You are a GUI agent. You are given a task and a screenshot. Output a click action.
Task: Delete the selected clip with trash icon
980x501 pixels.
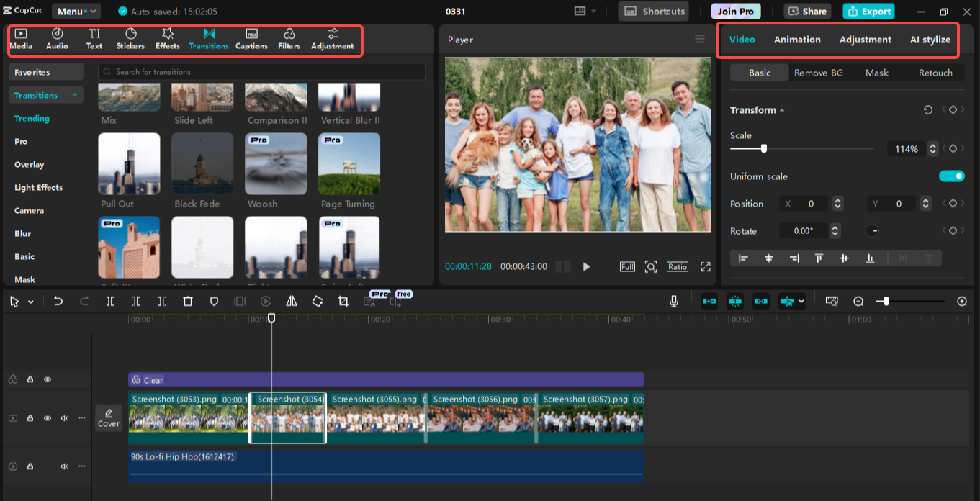click(188, 302)
